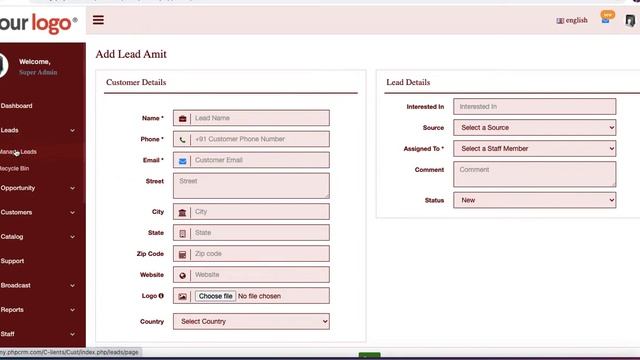This screenshot has height=360, width=640.
Task: Open Catalog sidebar menu item
Action: point(12,237)
